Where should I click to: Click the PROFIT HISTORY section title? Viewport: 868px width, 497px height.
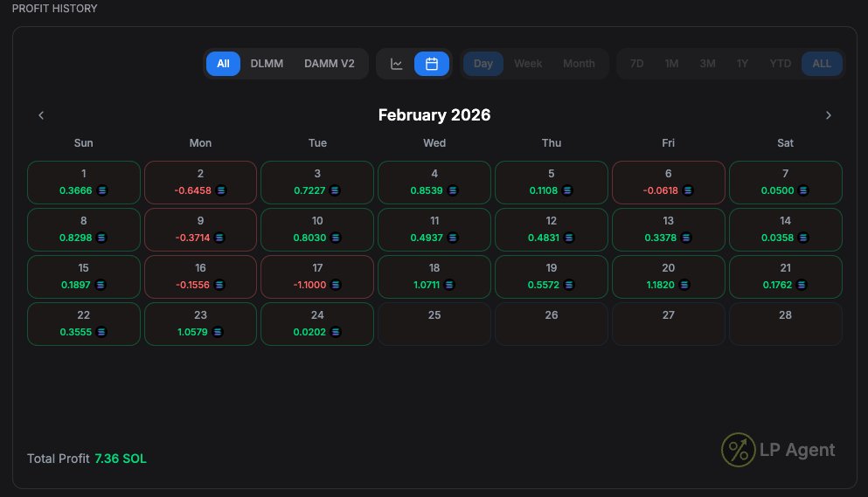tap(54, 9)
